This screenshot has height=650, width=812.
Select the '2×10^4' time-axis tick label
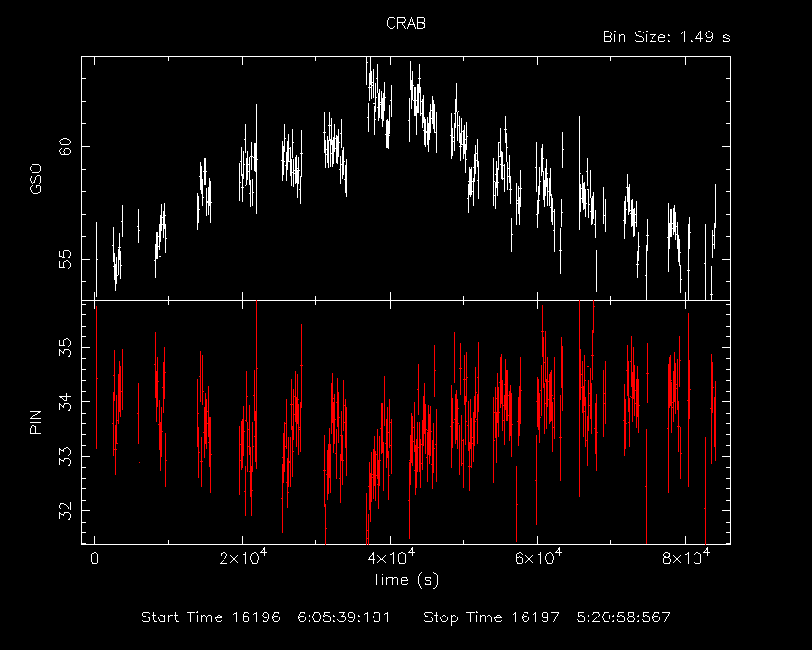(243, 556)
